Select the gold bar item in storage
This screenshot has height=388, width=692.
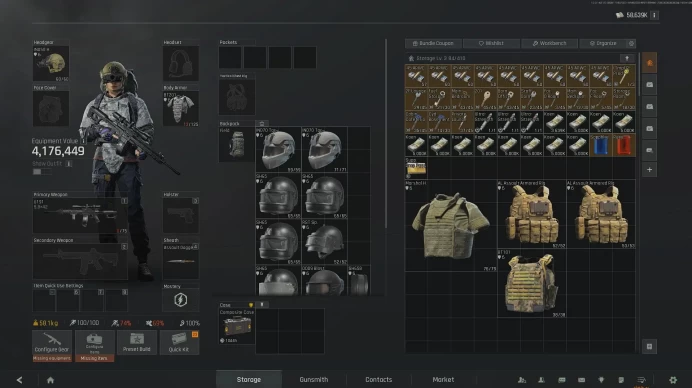(416, 168)
